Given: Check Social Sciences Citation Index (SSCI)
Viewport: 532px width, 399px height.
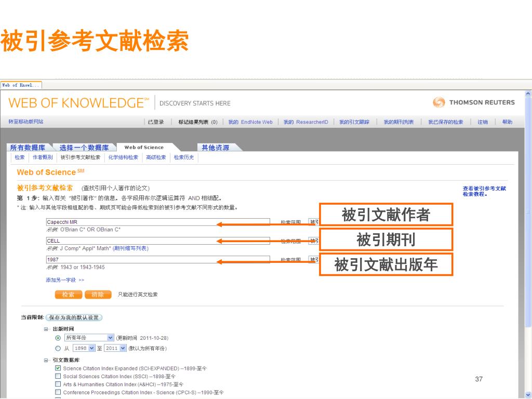Looking at the screenshot, I should [58, 376].
